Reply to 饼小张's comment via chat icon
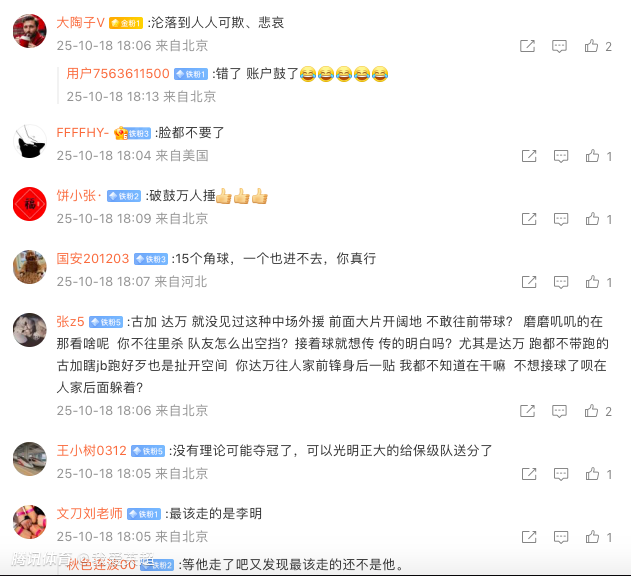The image size is (631, 576). tap(561, 219)
